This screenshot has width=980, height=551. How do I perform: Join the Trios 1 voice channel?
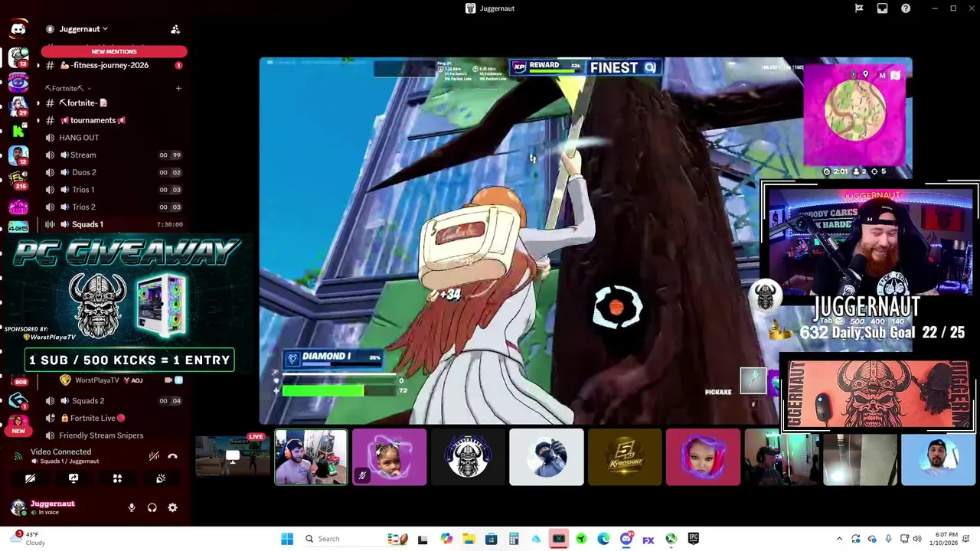pyautogui.click(x=113, y=190)
